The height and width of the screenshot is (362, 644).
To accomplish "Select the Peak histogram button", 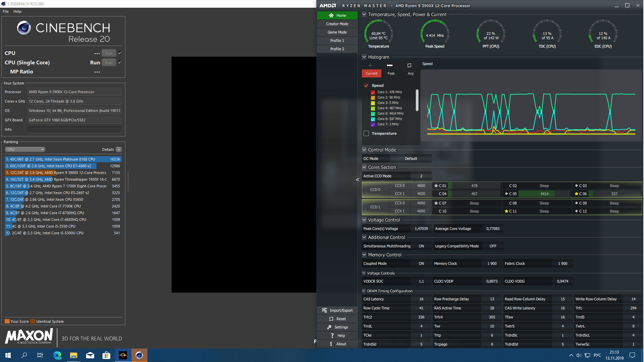I will [391, 73].
